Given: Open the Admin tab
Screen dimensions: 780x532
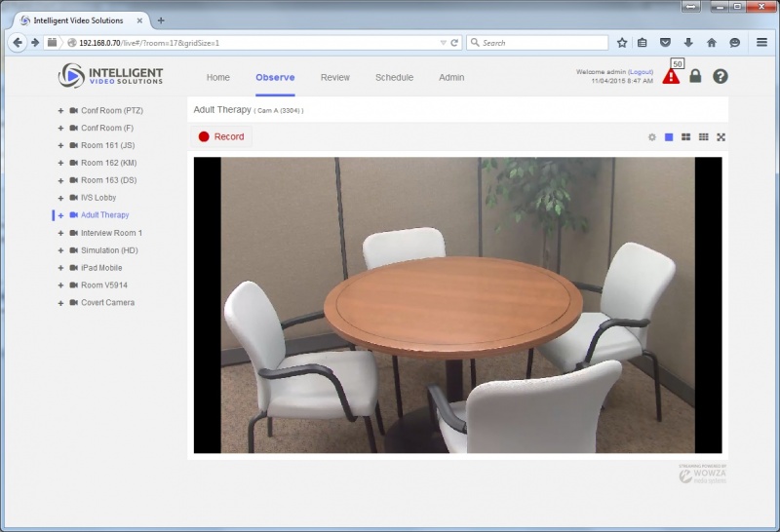Looking at the screenshot, I should (451, 78).
